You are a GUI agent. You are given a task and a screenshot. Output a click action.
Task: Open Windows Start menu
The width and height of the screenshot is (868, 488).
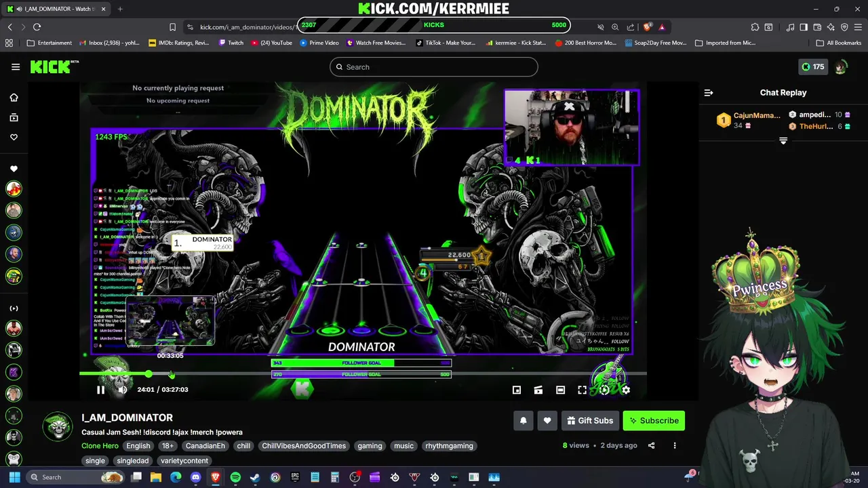pos(14,477)
